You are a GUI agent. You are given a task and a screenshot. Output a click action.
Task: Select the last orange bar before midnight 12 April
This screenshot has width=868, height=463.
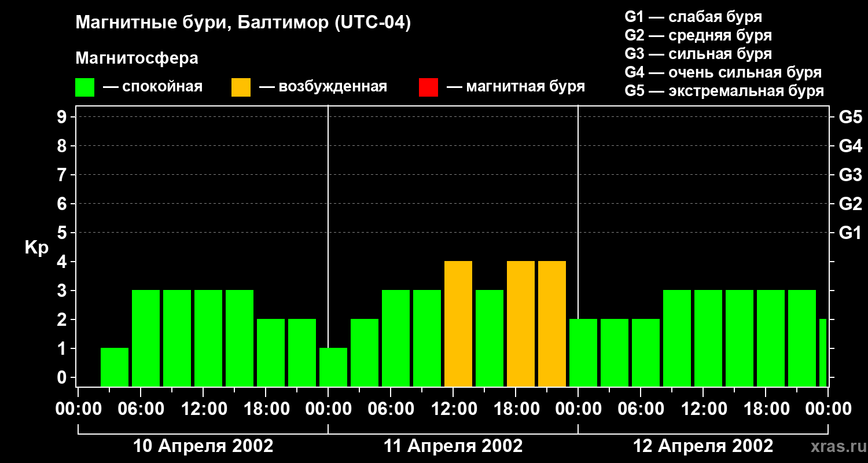(x=552, y=324)
